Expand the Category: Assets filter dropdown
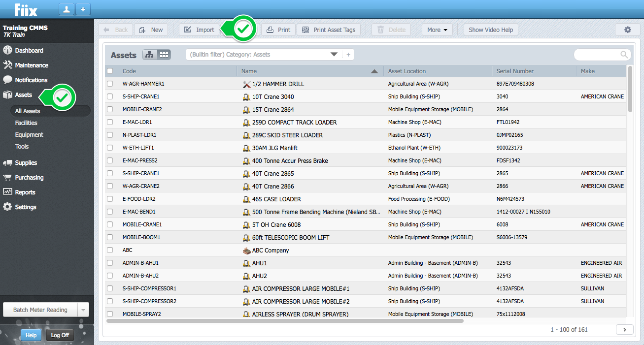 coord(334,55)
